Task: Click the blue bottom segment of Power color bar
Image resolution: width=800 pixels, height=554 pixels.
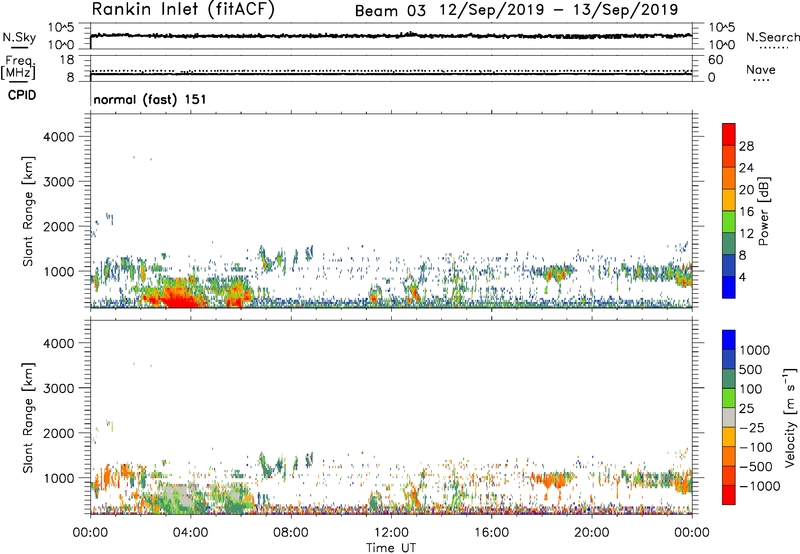Action: (729, 287)
